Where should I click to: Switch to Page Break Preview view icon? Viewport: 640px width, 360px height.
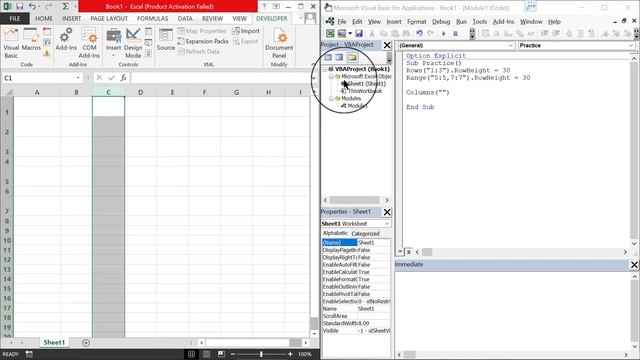pos(221,354)
